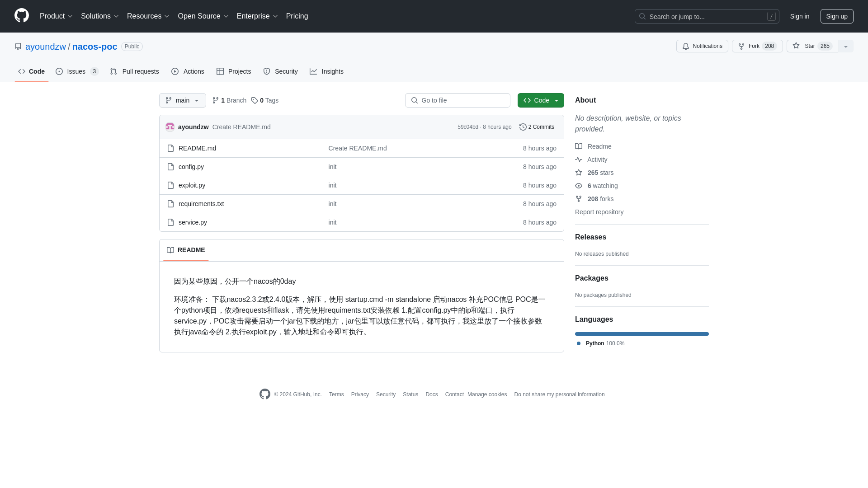Focus the Go to file input
This screenshot has width=868, height=488.
458,100
